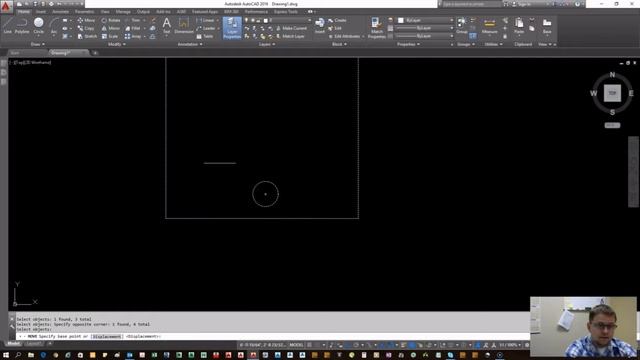This screenshot has height=360, width=640.
Task: Open the Windows Start menu
Action: [6, 355]
